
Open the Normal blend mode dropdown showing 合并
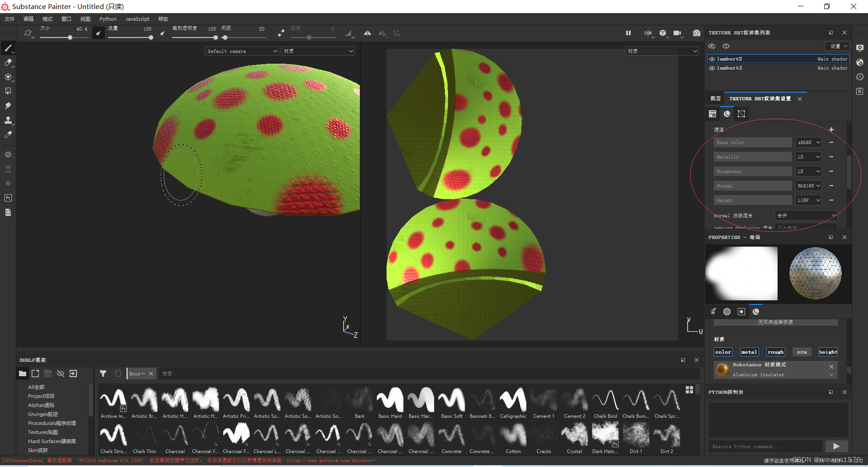click(805, 215)
